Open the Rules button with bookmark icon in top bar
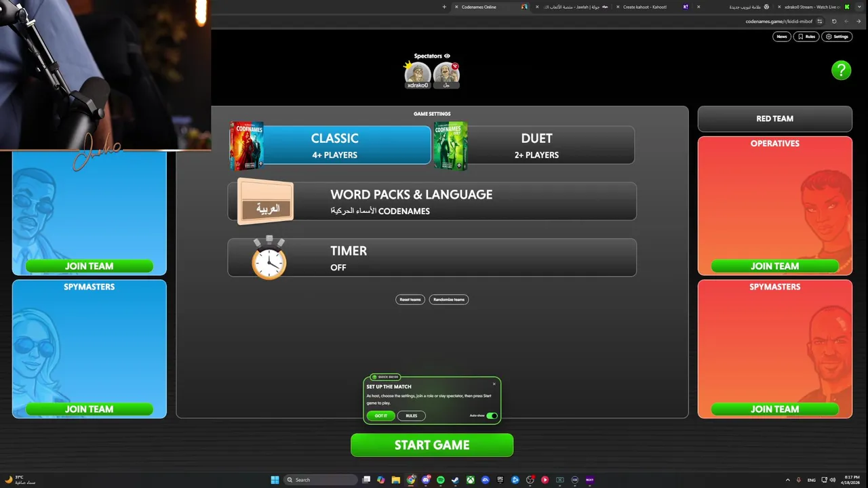868x488 pixels. click(x=806, y=37)
